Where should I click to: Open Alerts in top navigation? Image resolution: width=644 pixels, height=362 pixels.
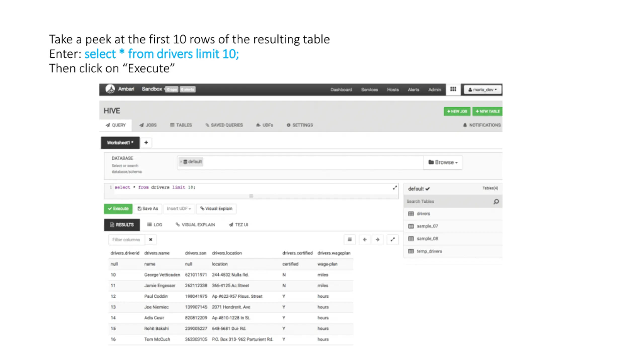coord(413,89)
